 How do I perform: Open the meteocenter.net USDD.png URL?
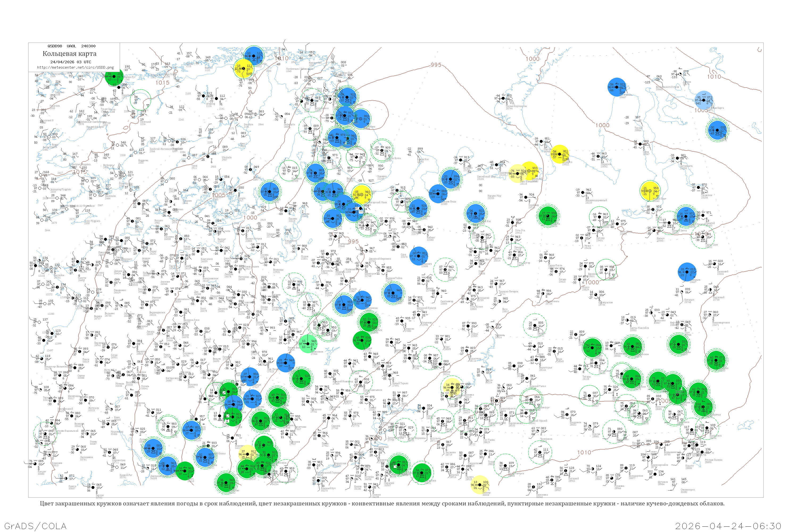75,67
